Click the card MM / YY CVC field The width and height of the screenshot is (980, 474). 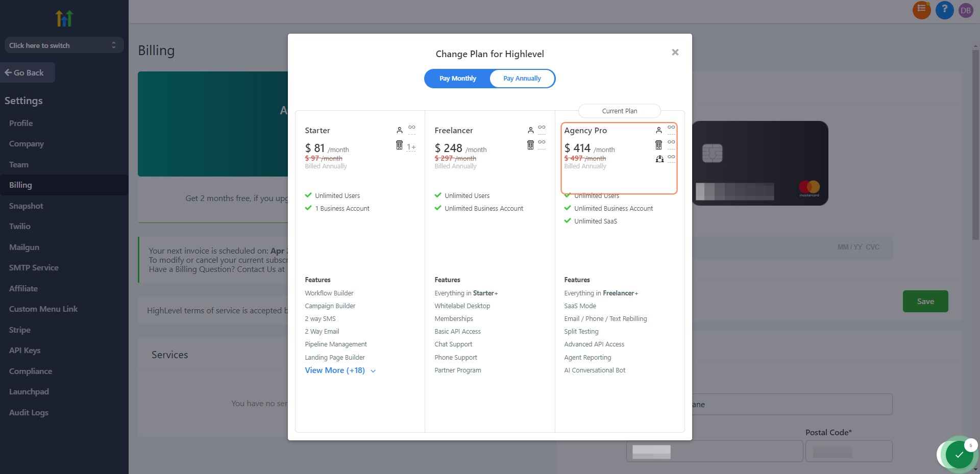tap(858, 247)
